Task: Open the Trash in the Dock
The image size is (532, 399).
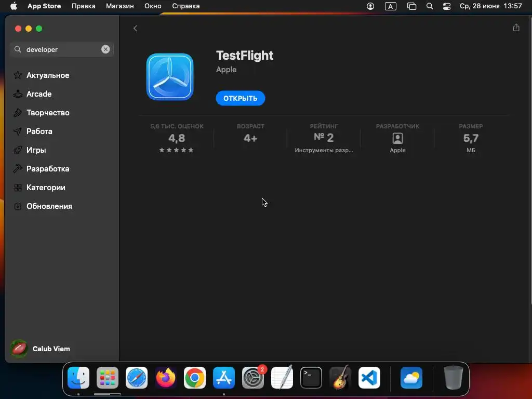Action: (453, 378)
